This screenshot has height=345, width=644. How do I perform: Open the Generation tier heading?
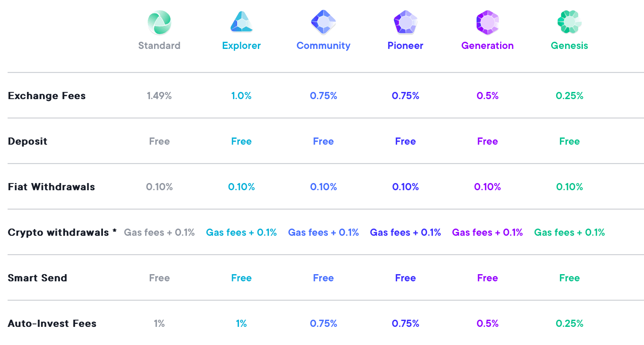487,46
